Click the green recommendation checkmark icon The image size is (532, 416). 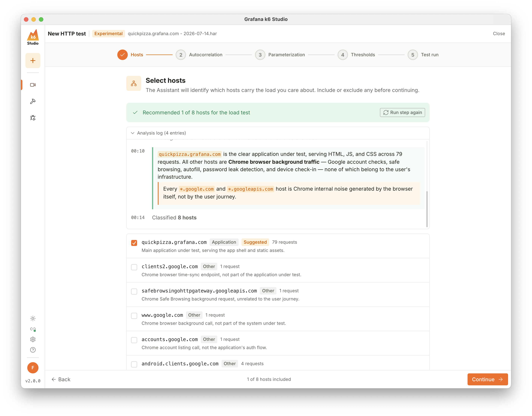pyautogui.click(x=135, y=113)
